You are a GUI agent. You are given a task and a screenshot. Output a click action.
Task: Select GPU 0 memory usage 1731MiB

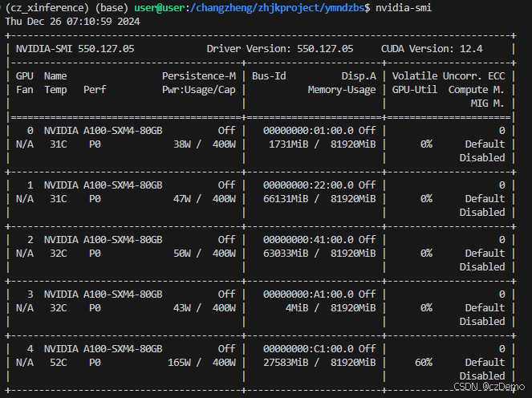point(288,144)
